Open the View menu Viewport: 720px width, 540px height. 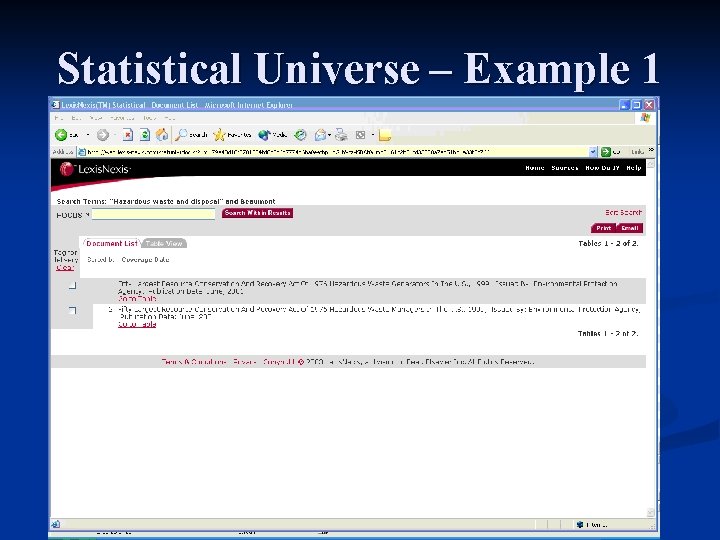pyautogui.click(x=96, y=118)
